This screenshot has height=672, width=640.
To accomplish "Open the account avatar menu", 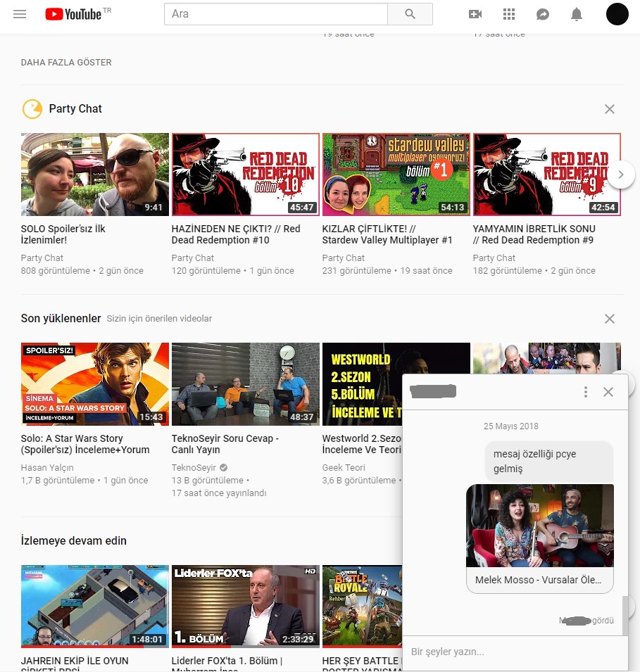I will [617, 13].
